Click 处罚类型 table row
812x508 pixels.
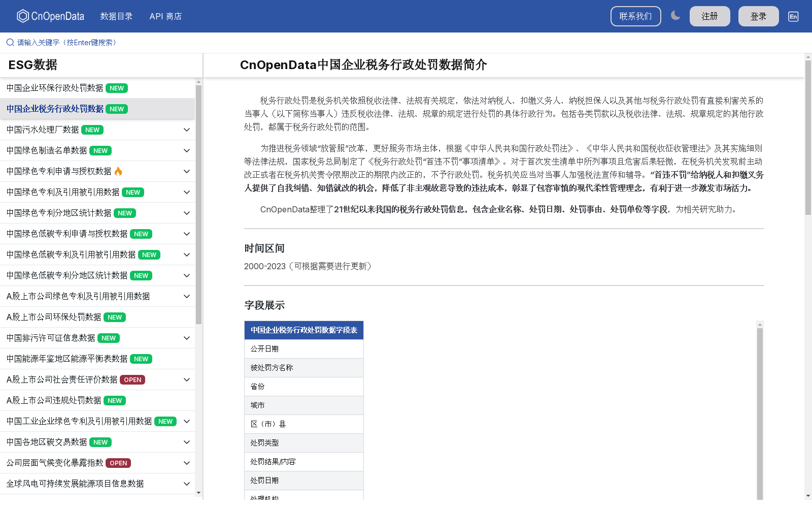click(304, 443)
